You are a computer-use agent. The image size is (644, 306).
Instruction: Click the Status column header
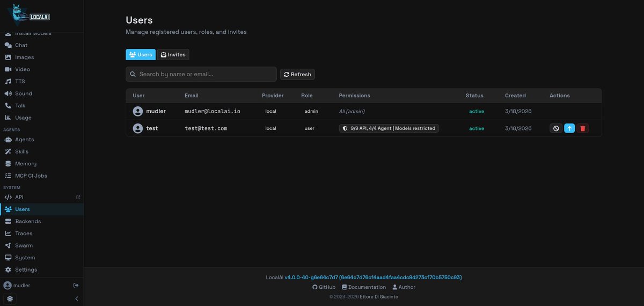tap(474, 96)
